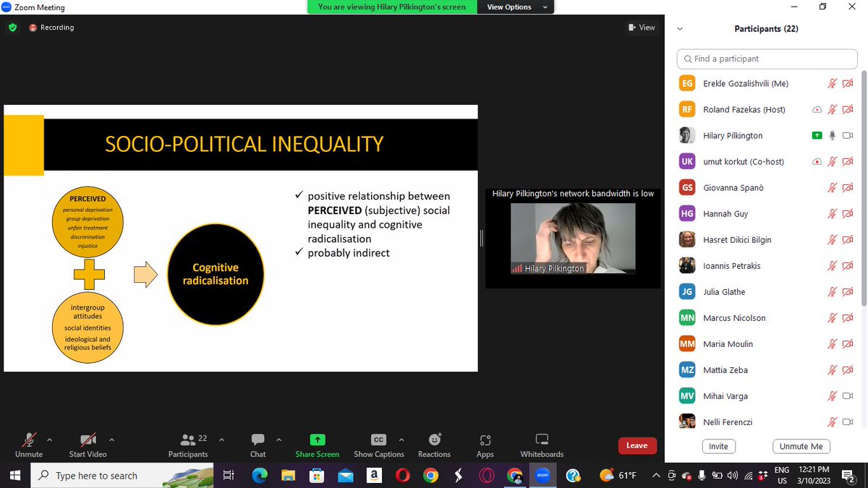Image resolution: width=868 pixels, height=488 pixels.
Task: Select Marcus Nicolson in participants list
Action: click(767, 317)
